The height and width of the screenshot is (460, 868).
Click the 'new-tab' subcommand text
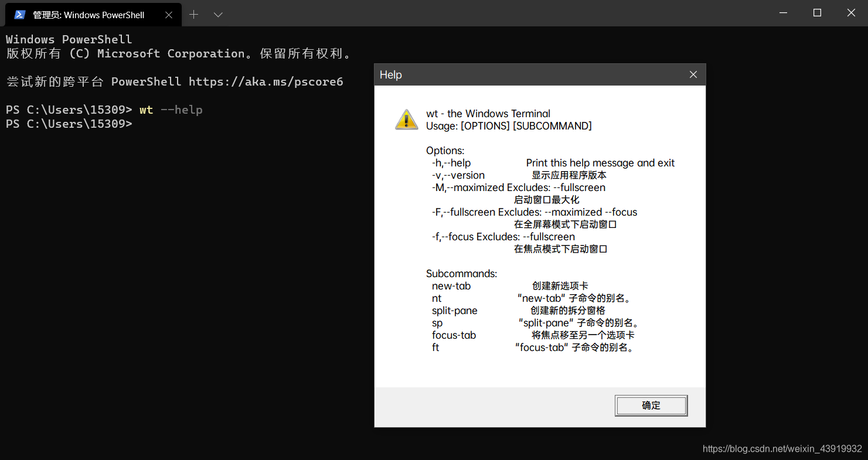(451, 286)
